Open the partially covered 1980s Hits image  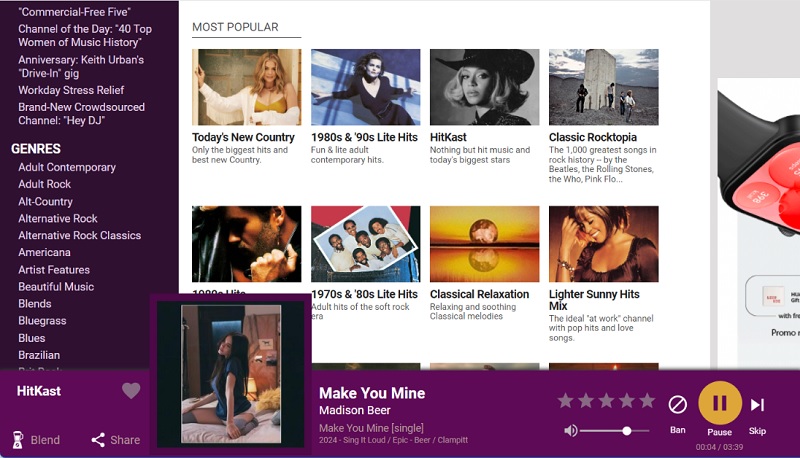click(246, 244)
